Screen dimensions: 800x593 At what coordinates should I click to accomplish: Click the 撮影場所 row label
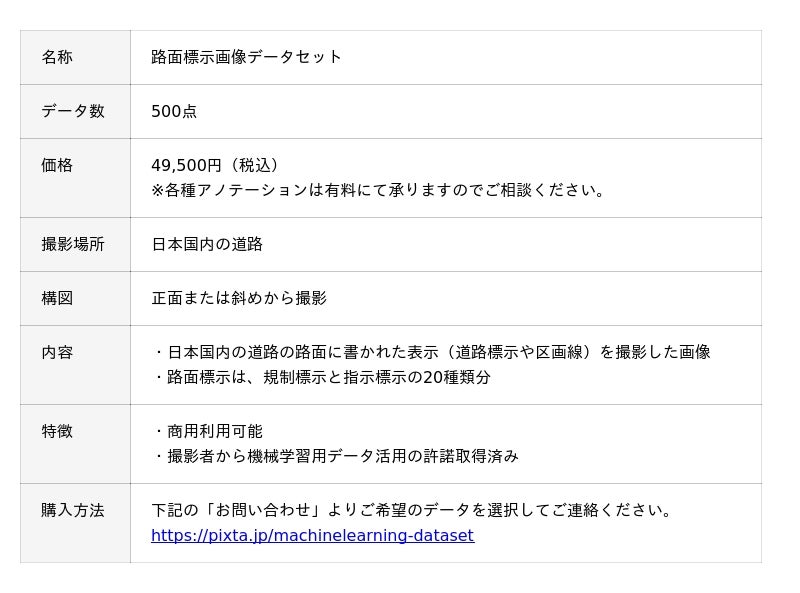[x=73, y=245]
